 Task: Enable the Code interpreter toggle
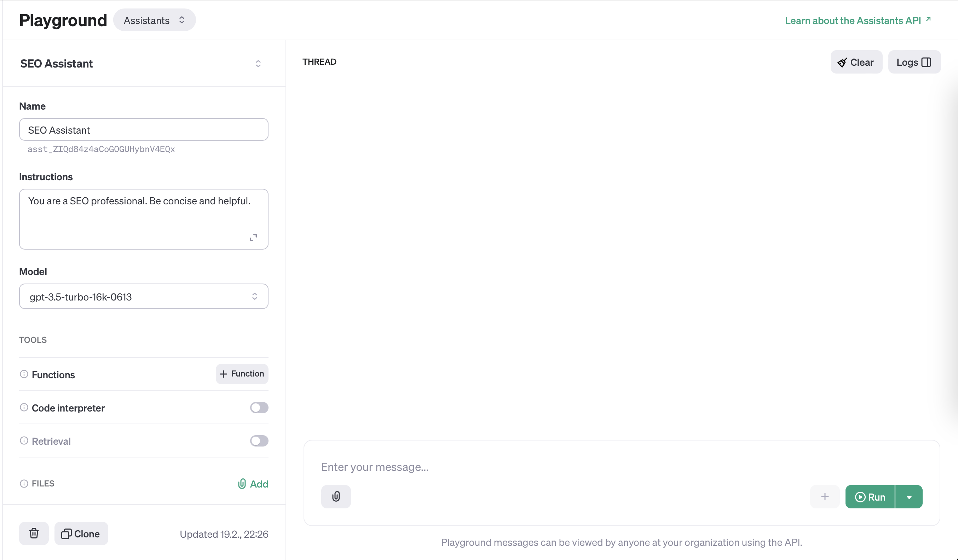[x=259, y=408]
